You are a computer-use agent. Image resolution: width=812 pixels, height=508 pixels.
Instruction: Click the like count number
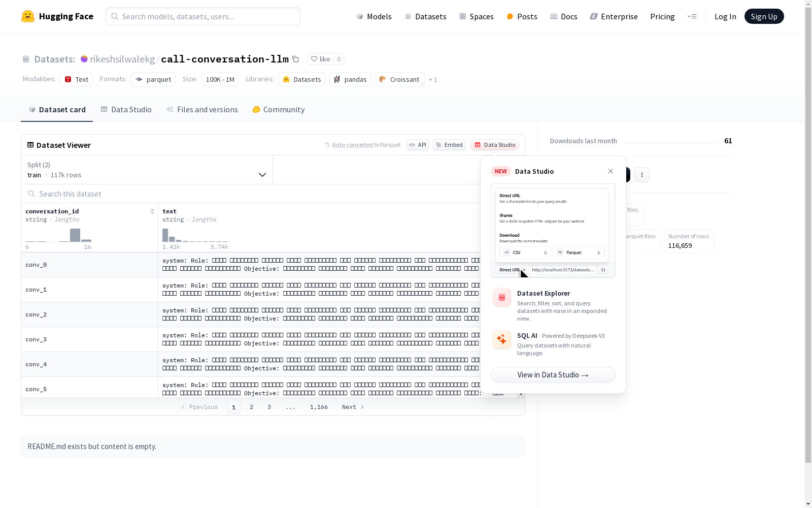coord(339,59)
